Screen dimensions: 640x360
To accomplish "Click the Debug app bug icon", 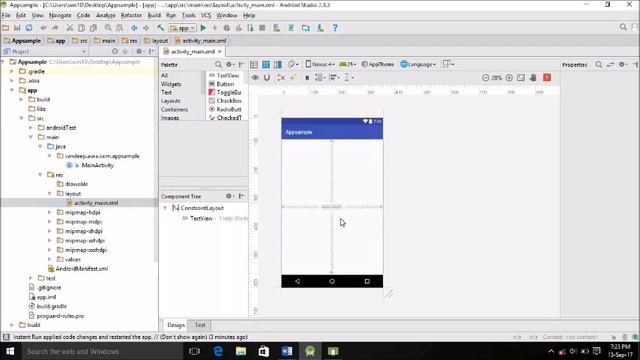I will 227,28.
